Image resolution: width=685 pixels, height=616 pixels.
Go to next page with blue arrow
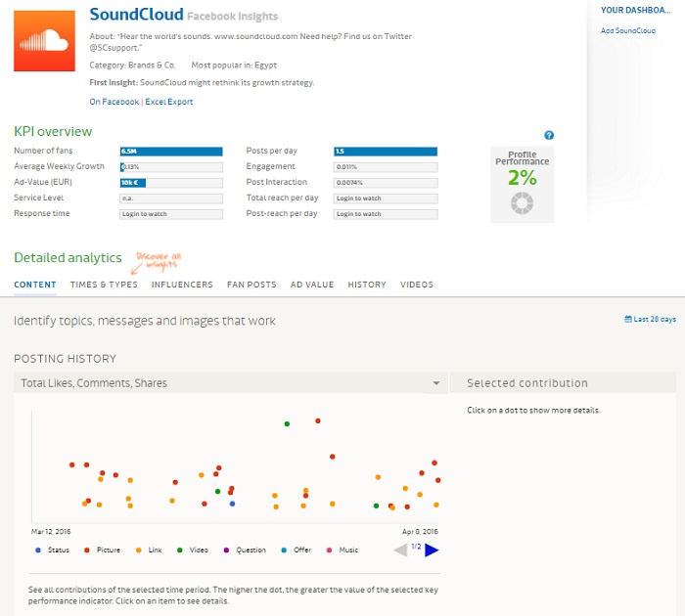tap(432, 550)
